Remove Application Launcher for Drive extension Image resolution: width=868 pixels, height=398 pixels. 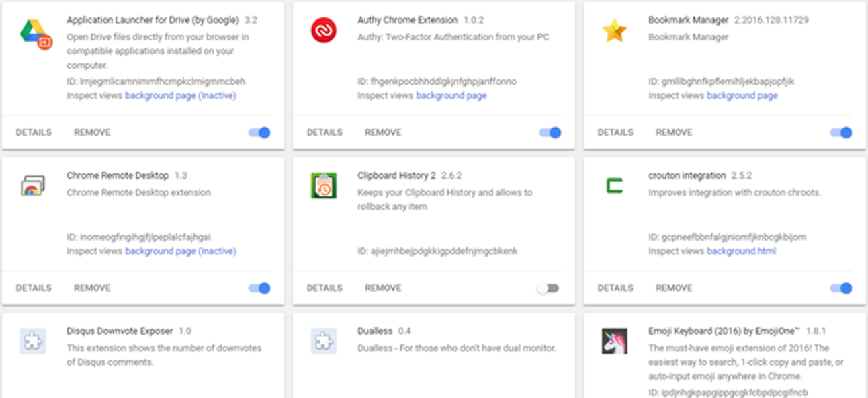click(x=92, y=132)
